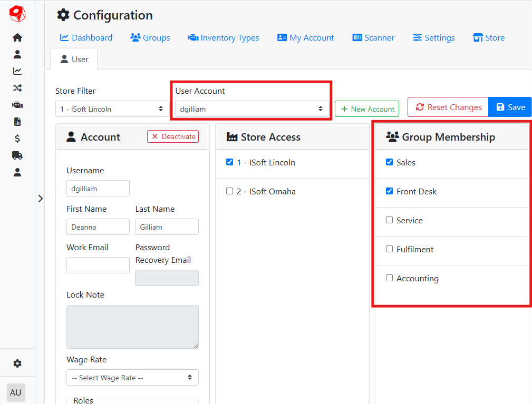Click the Save button
The width and height of the screenshot is (532, 404).
tap(510, 107)
